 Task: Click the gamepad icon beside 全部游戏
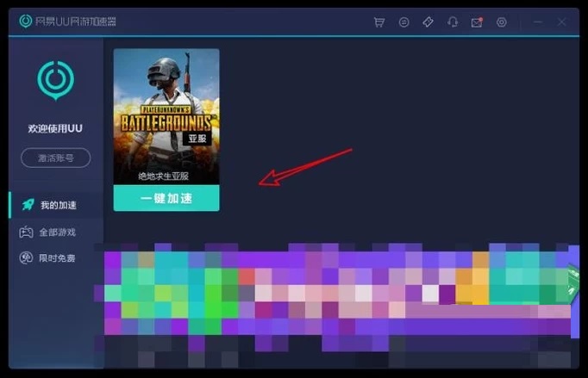pyautogui.click(x=26, y=232)
